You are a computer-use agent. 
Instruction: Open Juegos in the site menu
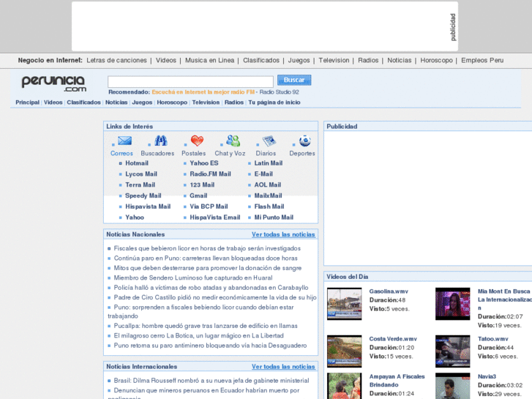pyautogui.click(x=142, y=102)
